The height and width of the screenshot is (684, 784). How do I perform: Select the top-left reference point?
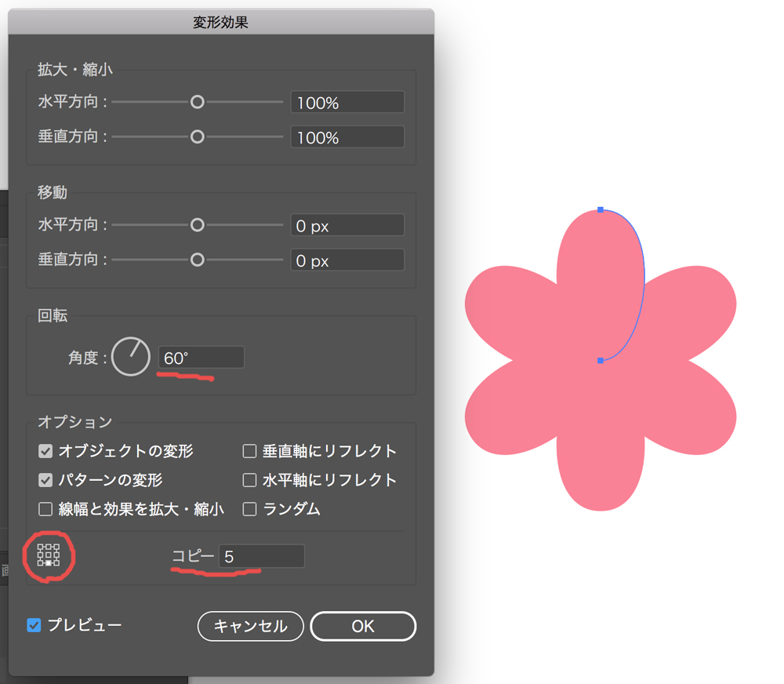point(40,546)
